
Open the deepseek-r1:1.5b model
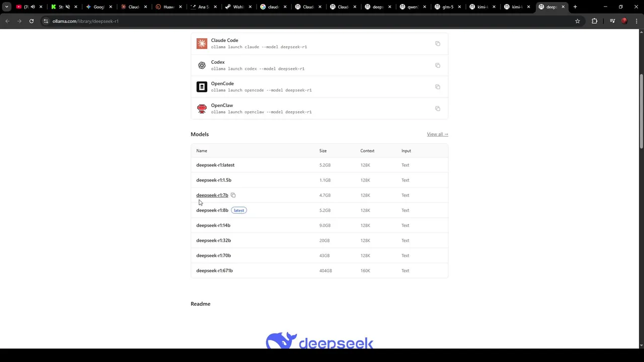pos(214,180)
